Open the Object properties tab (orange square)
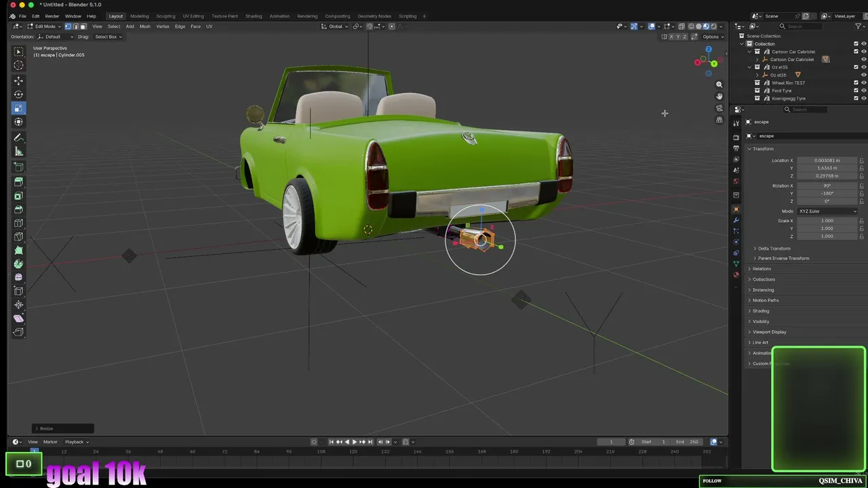Image resolution: width=868 pixels, height=488 pixels. [736, 209]
